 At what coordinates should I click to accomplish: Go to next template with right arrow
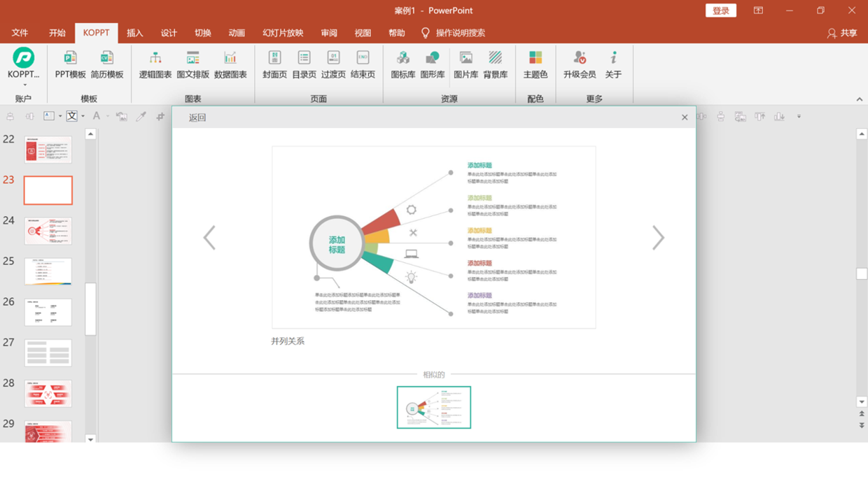click(x=658, y=238)
